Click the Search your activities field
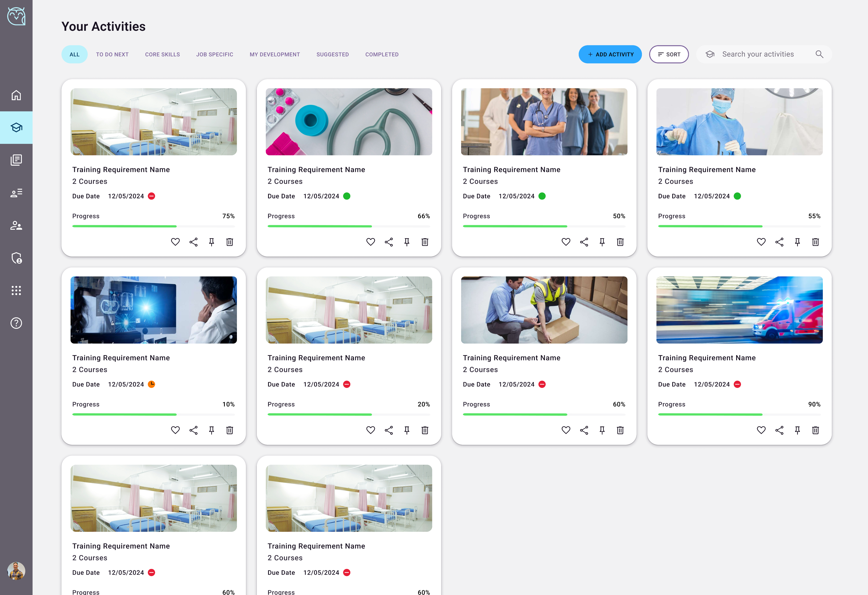 click(x=758, y=54)
